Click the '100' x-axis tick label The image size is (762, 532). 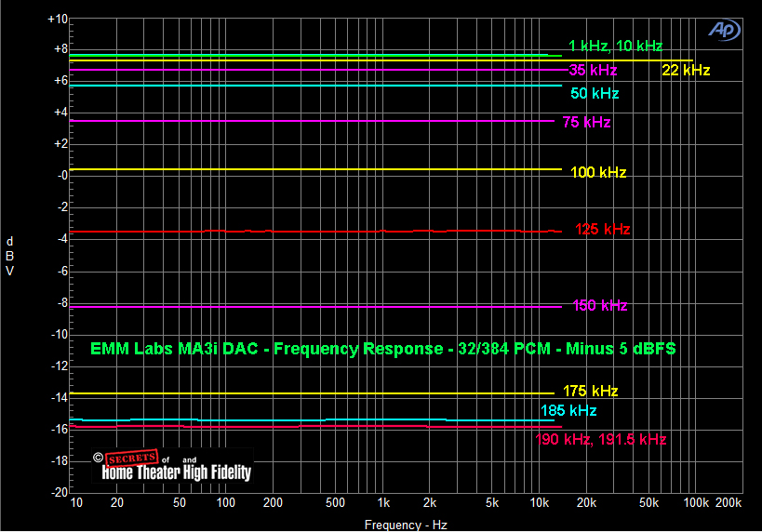click(x=225, y=503)
